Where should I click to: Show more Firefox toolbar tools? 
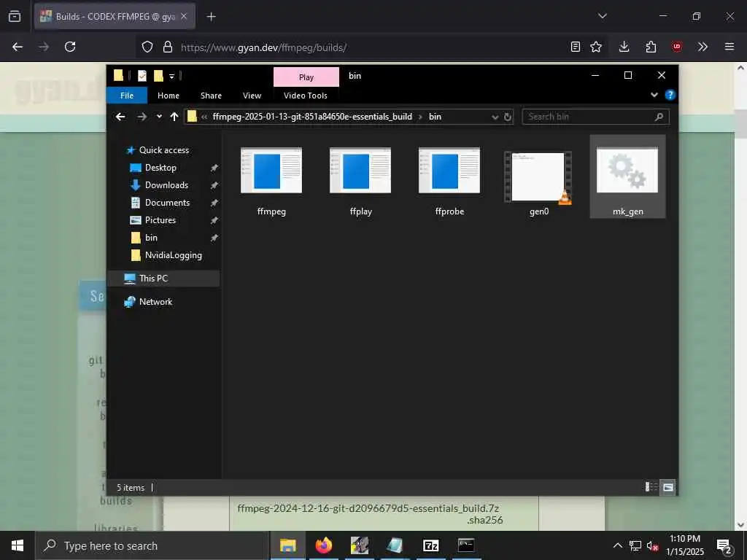coord(703,47)
